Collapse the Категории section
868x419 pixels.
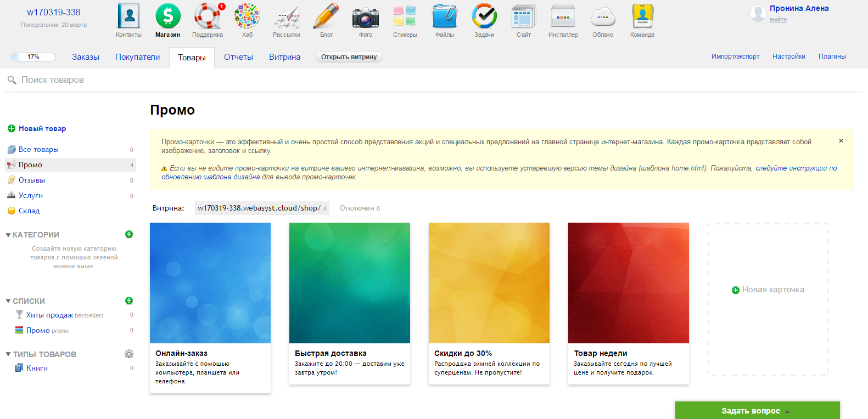[x=8, y=235]
